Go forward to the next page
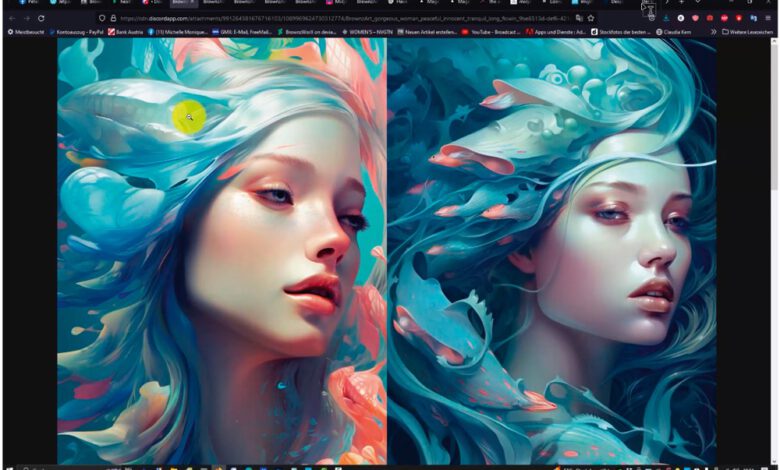Screen dimensions: 780x470 (27, 18)
